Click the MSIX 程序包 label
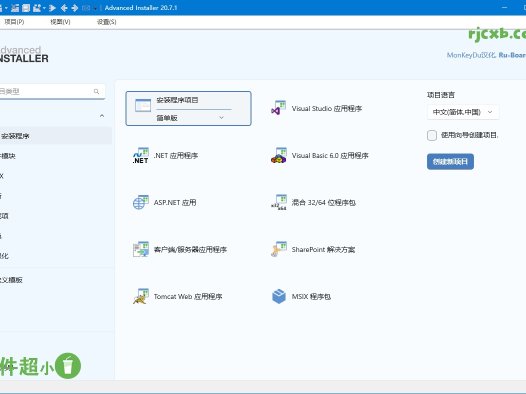 click(311, 296)
